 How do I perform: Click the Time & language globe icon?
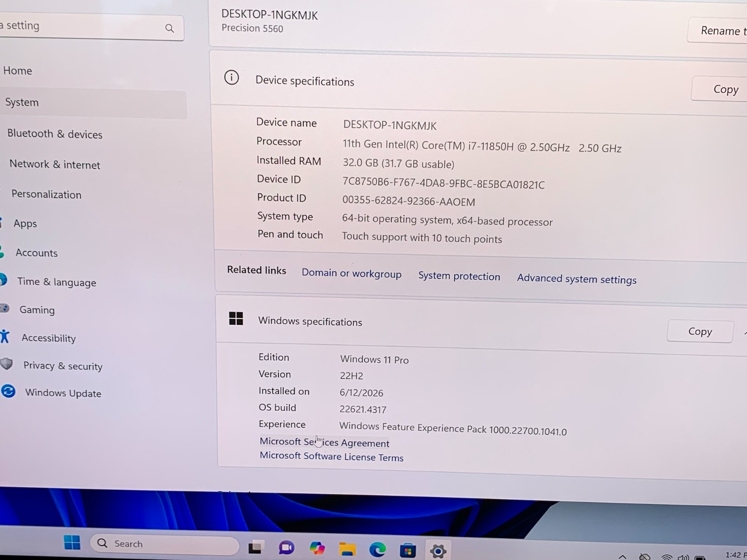(x=3, y=280)
